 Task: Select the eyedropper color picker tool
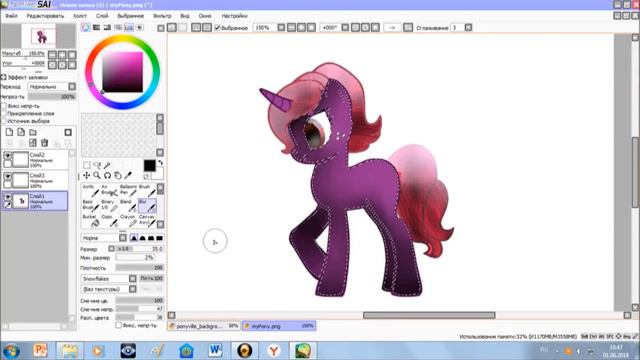click(x=128, y=176)
